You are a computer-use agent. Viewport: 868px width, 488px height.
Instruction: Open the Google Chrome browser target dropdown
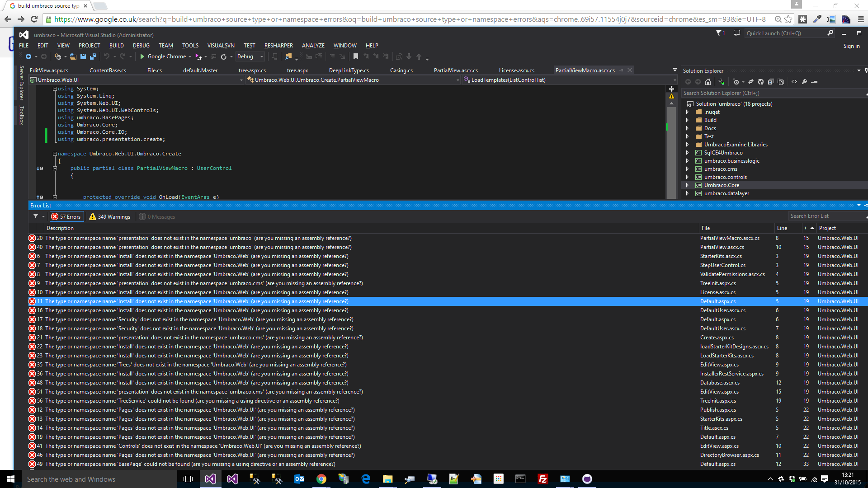click(x=190, y=57)
